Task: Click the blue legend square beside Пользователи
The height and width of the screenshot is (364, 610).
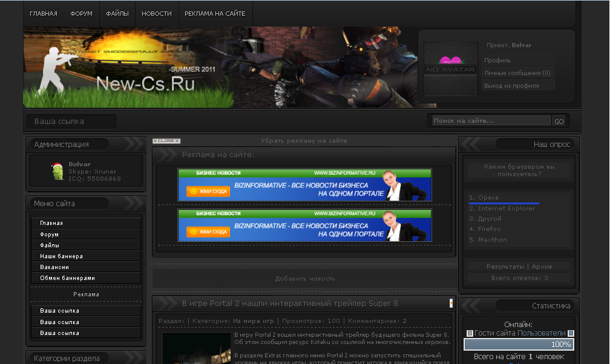Action: coord(571,333)
